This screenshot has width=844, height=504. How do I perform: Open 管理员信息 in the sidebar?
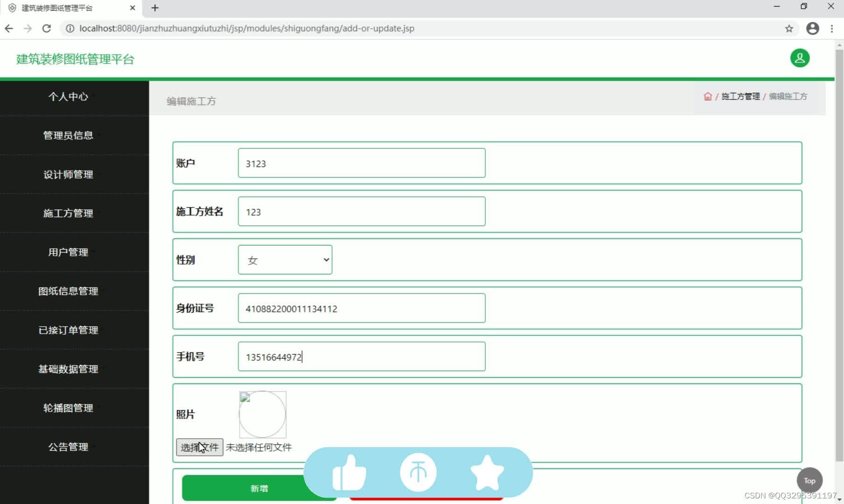point(68,135)
